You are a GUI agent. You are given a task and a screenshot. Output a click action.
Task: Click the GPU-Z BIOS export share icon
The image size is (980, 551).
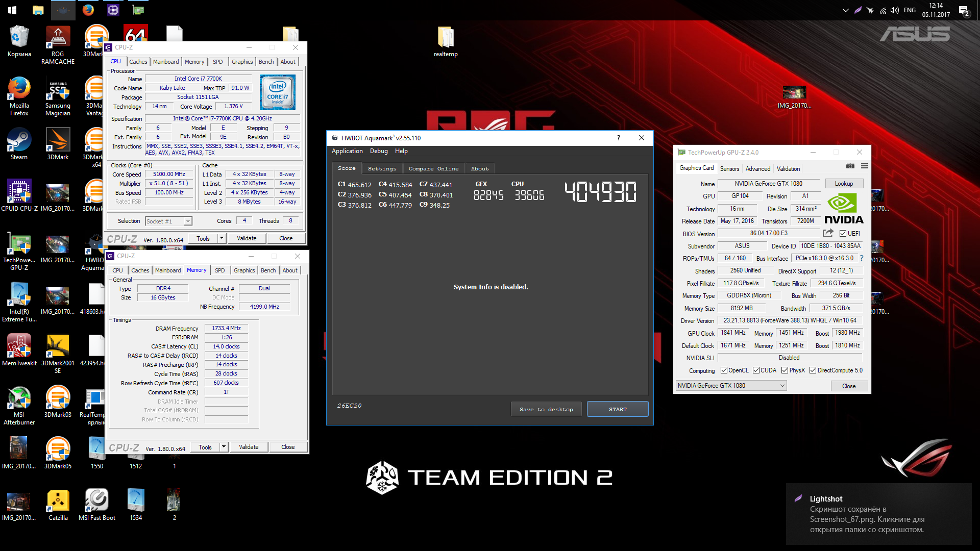(x=828, y=233)
